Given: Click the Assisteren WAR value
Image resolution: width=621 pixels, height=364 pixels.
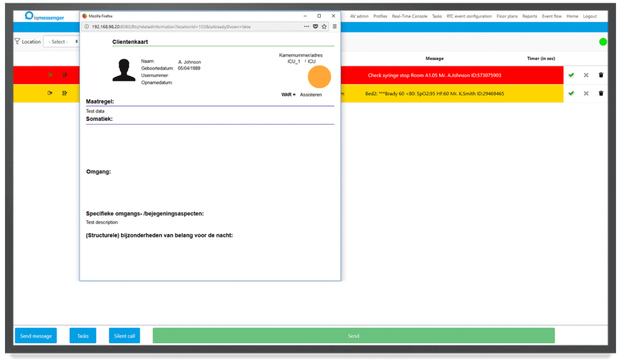Looking at the screenshot, I should pyautogui.click(x=311, y=95).
